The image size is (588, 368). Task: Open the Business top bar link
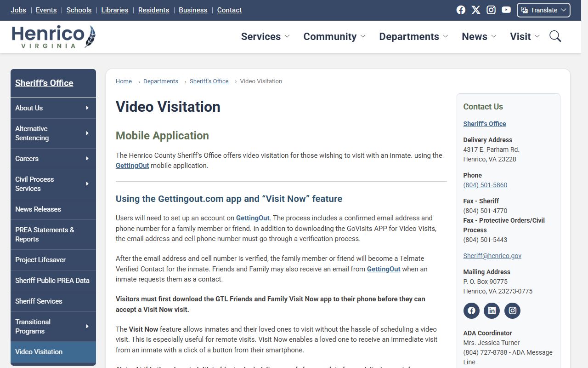(x=193, y=10)
